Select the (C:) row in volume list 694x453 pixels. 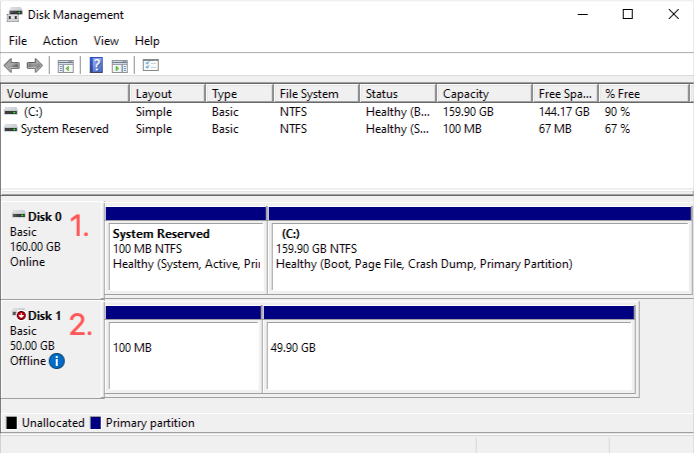(347, 112)
